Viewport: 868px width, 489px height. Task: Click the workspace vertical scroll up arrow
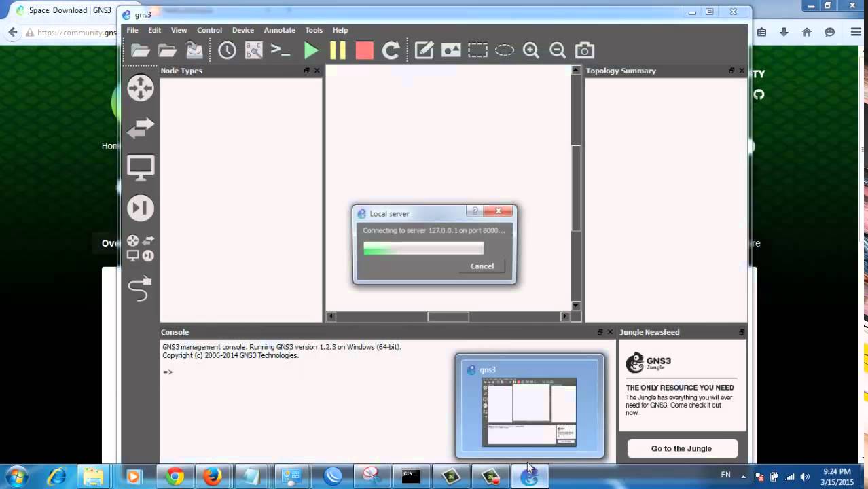tap(576, 70)
